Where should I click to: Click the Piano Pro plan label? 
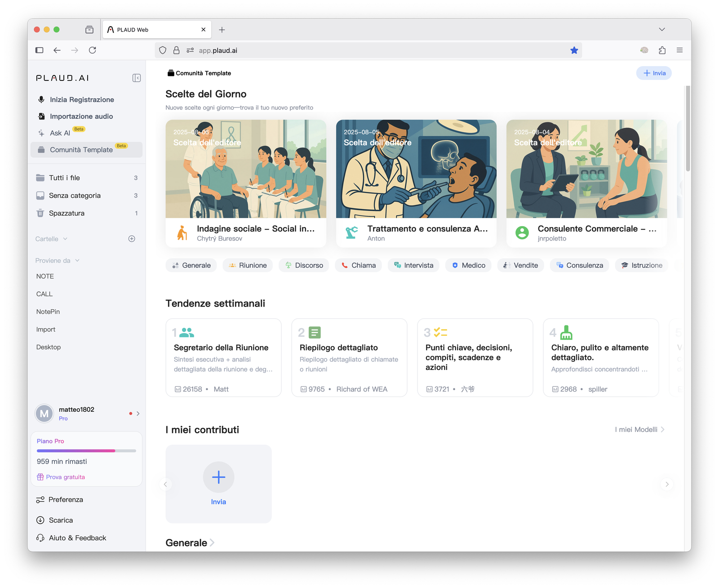[50, 441]
